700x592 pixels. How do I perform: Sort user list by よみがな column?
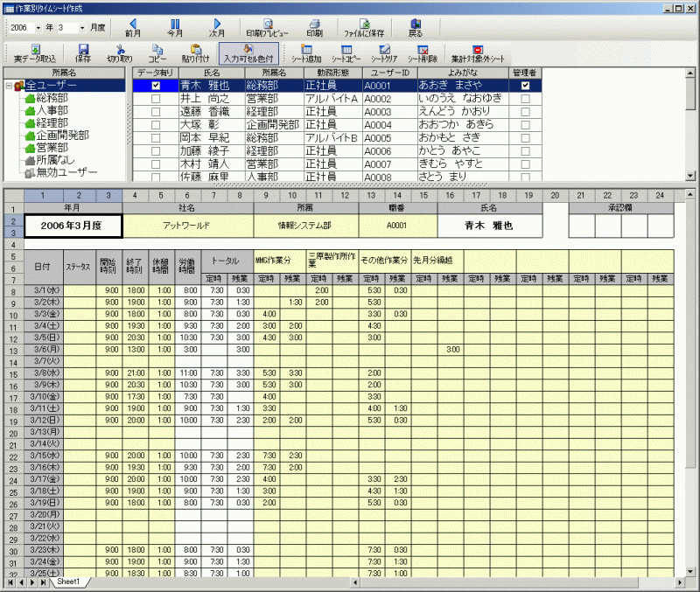(464, 73)
